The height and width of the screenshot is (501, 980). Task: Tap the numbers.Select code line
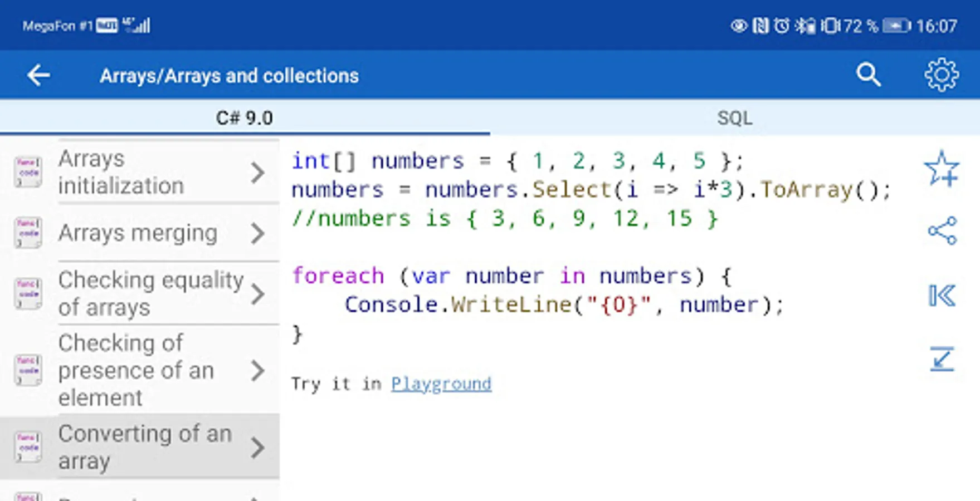pyautogui.click(x=591, y=190)
